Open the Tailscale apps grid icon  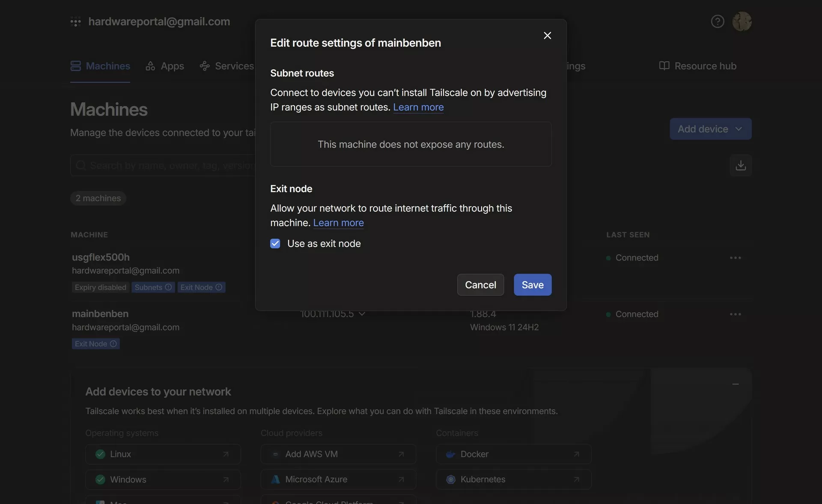(76, 21)
